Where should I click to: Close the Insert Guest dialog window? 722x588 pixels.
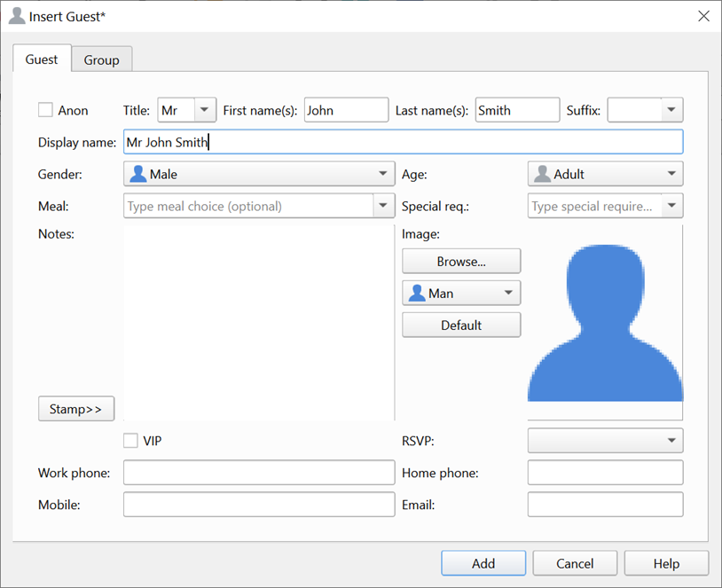tap(703, 16)
